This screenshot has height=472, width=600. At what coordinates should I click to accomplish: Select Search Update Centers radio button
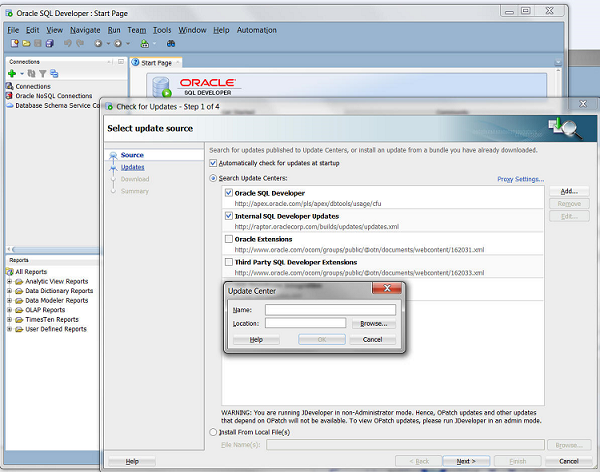pyautogui.click(x=213, y=178)
